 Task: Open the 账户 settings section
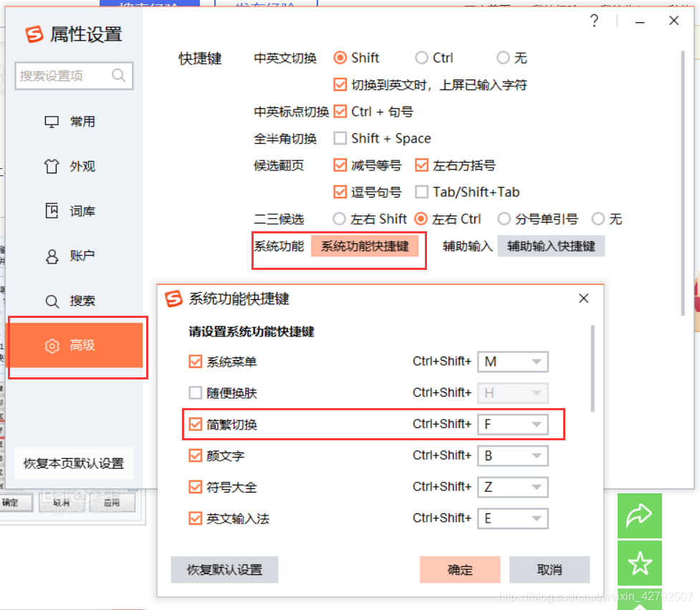75,256
